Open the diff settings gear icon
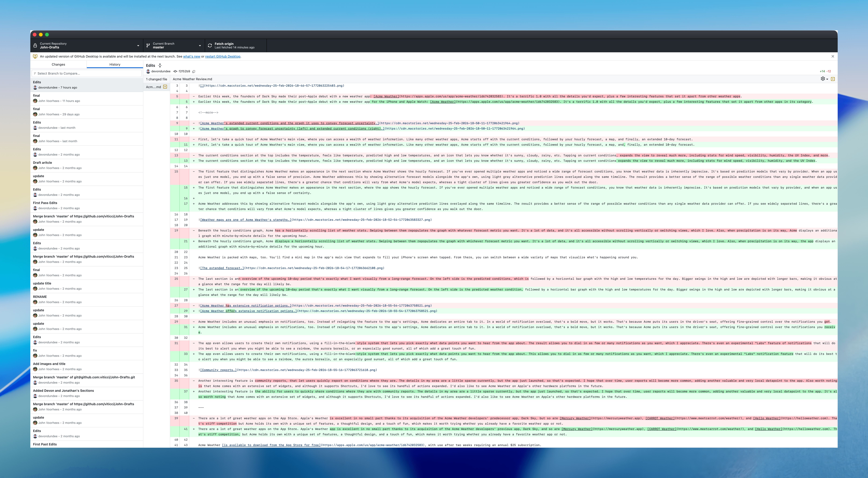Screen dimensions: 868x478 (823, 79)
